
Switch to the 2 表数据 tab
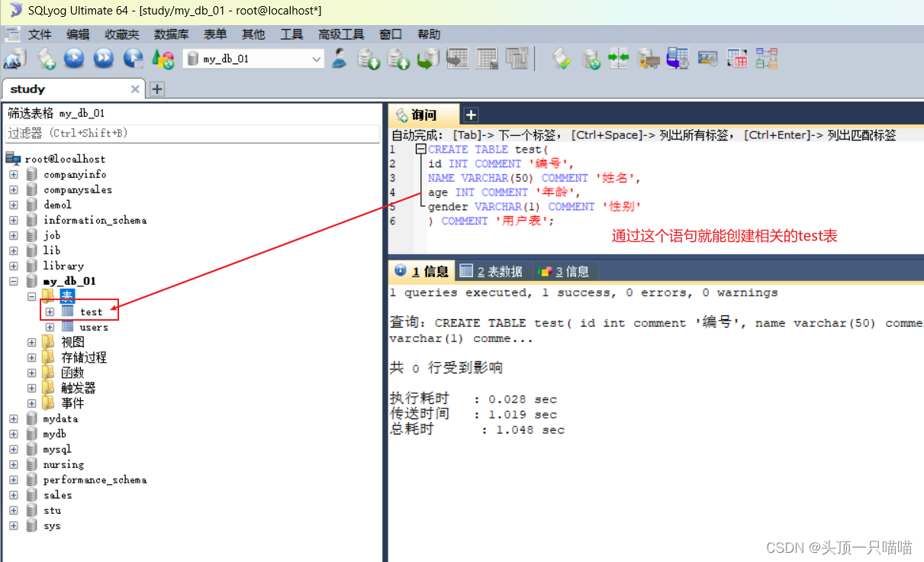[x=496, y=270]
